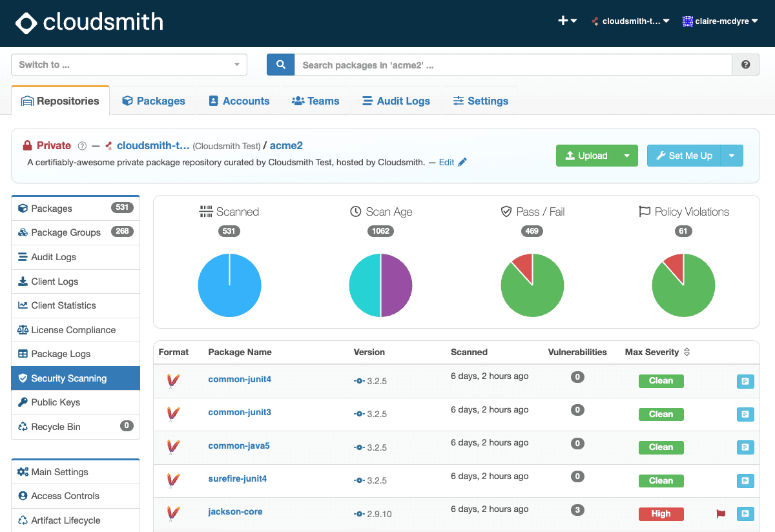Click the red slice of Pass / Fail pie
Viewport: 775px width, 532px height.
pos(524,266)
